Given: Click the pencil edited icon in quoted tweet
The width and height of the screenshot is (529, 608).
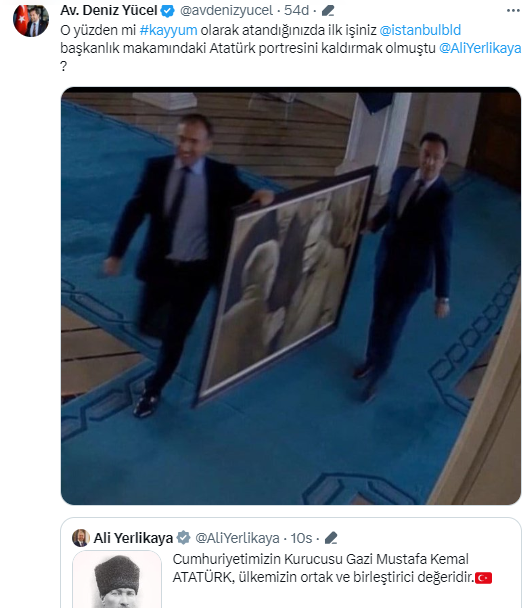Looking at the screenshot, I should [x=331, y=538].
